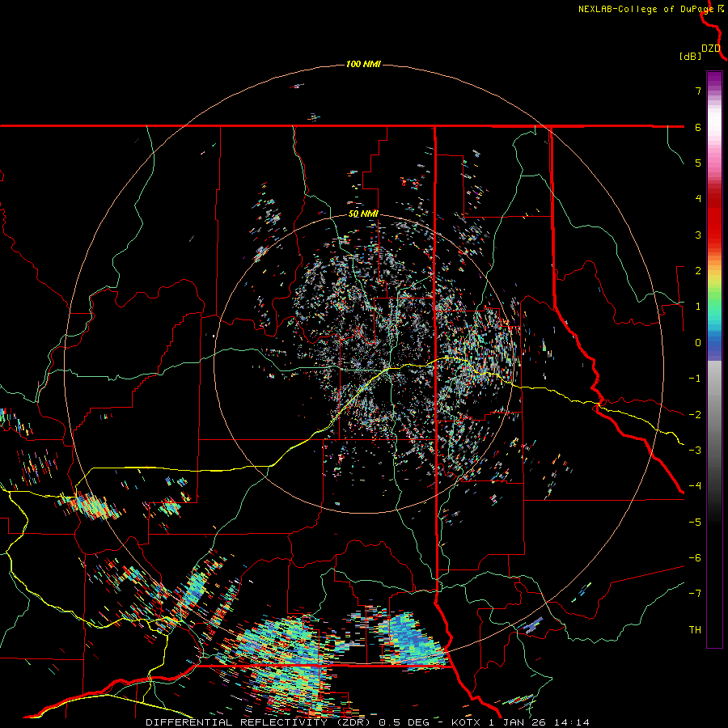728x728 pixels.
Task: Click the -2 dB tick label
Action: (695, 414)
